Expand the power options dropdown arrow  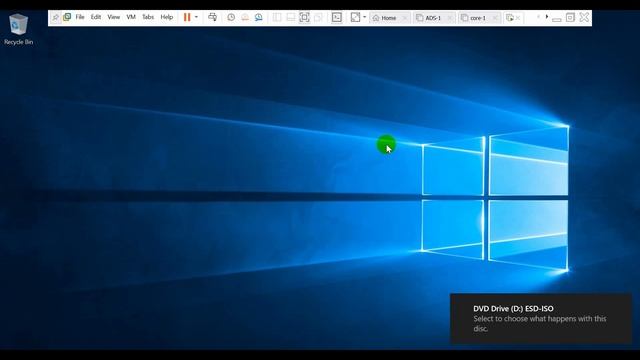(x=196, y=17)
